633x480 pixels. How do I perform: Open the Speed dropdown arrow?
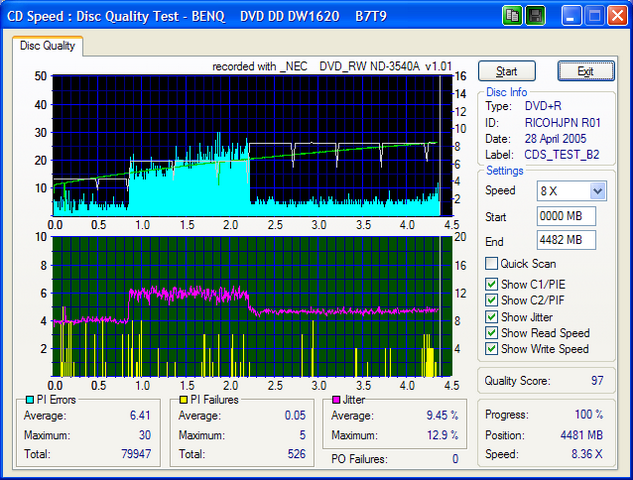click(597, 191)
